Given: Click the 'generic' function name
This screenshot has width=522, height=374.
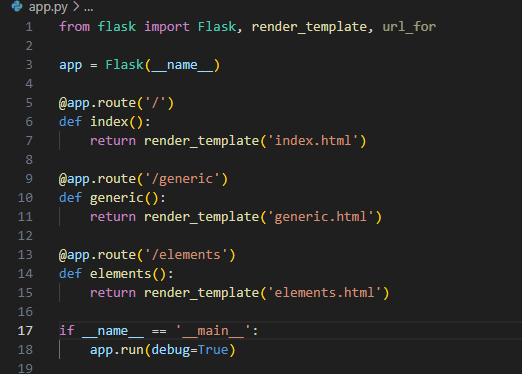Looking at the screenshot, I should (x=117, y=198).
